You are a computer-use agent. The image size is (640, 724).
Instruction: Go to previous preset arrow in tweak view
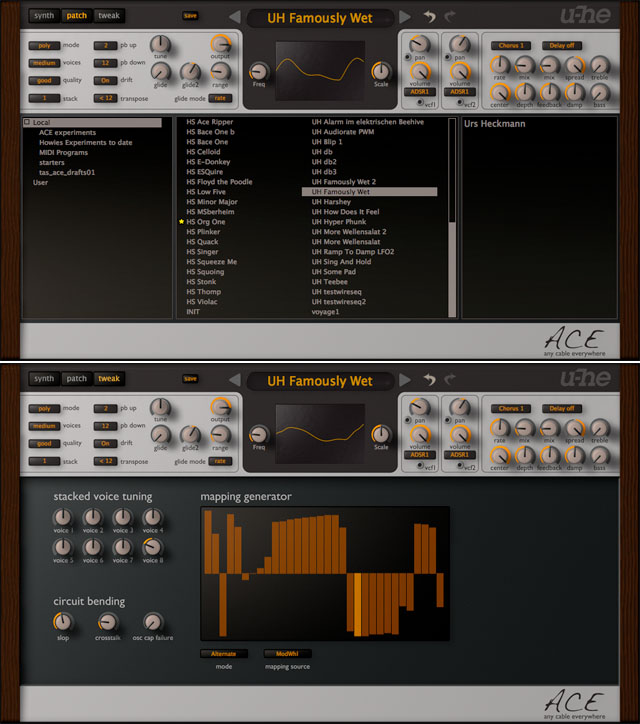[235, 380]
